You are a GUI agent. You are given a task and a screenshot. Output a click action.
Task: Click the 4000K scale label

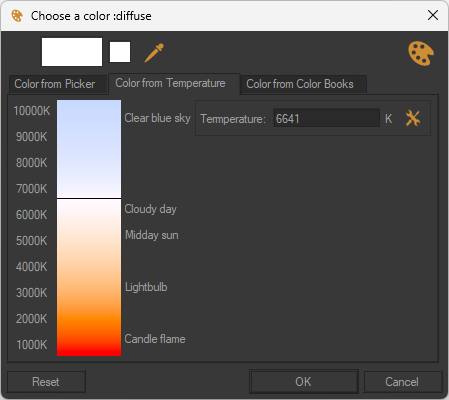32,267
